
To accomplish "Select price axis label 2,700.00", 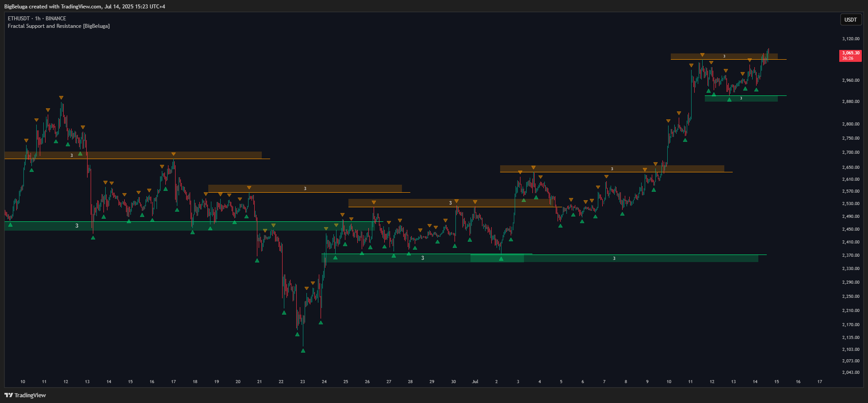I will tap(851, 152).
